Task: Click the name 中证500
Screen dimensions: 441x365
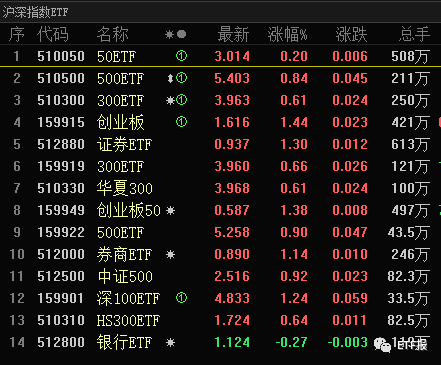Action: [125, 277]
